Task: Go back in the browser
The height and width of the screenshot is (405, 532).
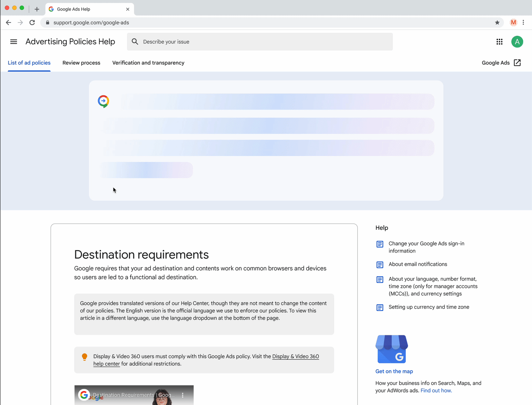Action: pos(8,22)
